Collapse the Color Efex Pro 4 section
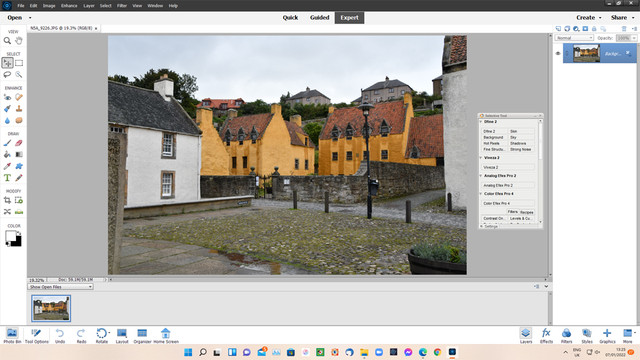This screenshot has height=360, width=640. pos(481,193)
